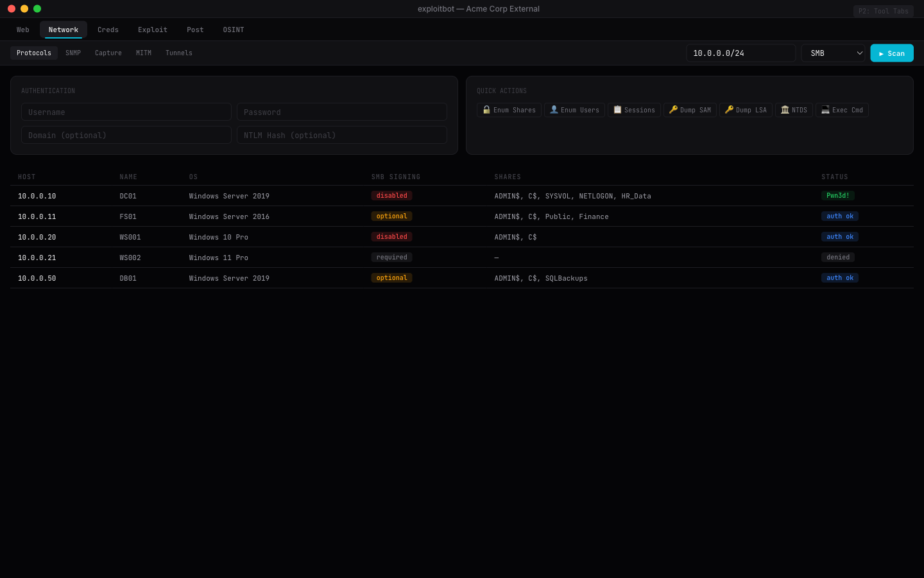
Task: Start an NTDS extraction
Action: 794,110
